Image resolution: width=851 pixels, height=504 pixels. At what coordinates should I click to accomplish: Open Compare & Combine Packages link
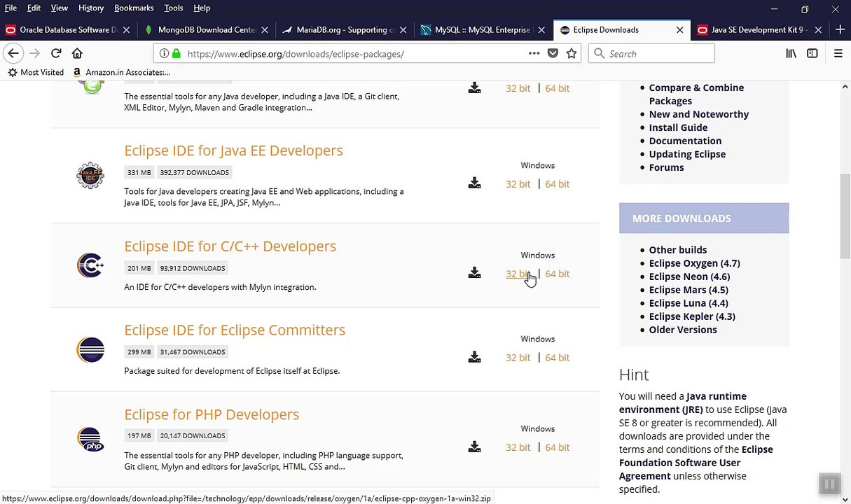pyautogui.click(x=696, y=94)
